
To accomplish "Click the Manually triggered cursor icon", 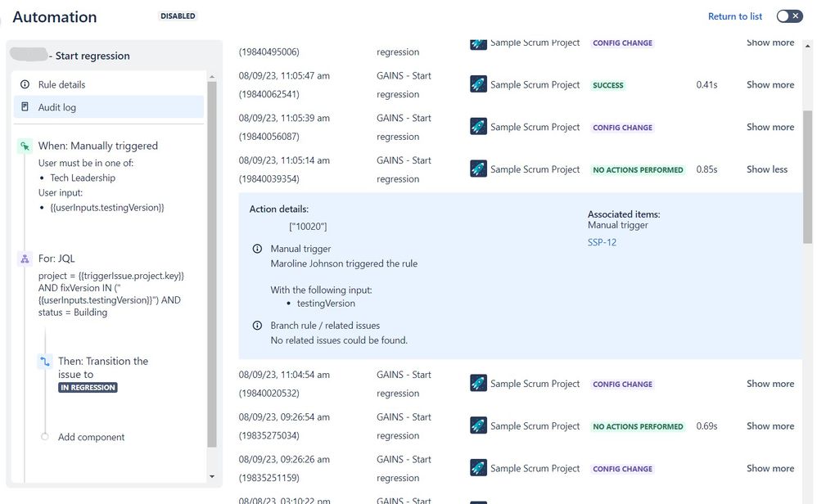I will pyautogui.click(x=25, y=146).
